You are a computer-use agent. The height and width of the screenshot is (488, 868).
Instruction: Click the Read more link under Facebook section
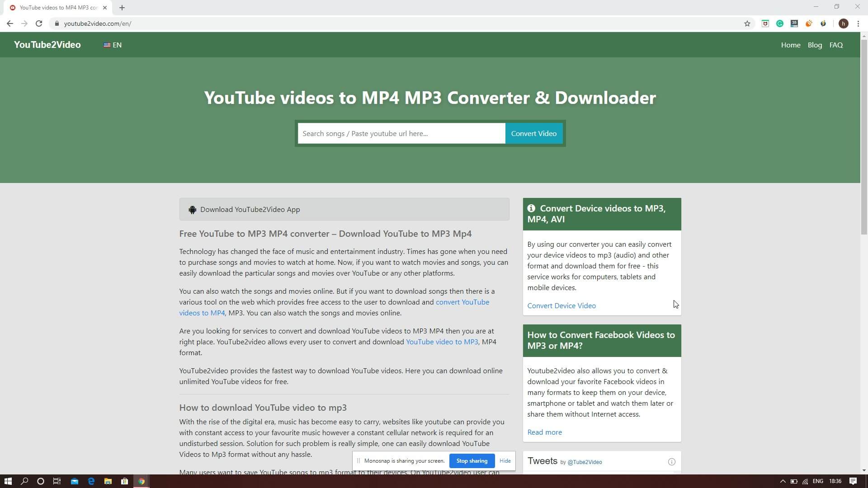pyautogui.click(x=544, y=432)
